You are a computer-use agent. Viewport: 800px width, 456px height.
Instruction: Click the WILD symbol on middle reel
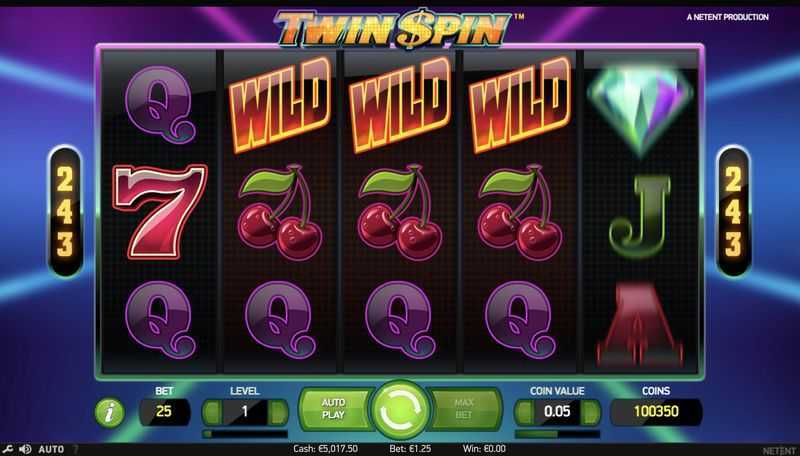tap(400, 105)
